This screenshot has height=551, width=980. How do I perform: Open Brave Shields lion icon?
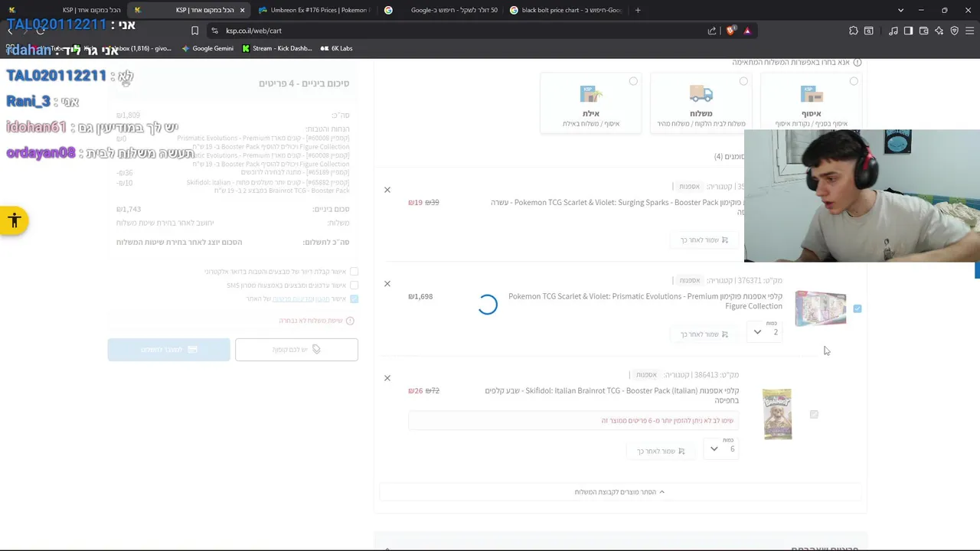[730, 31]
